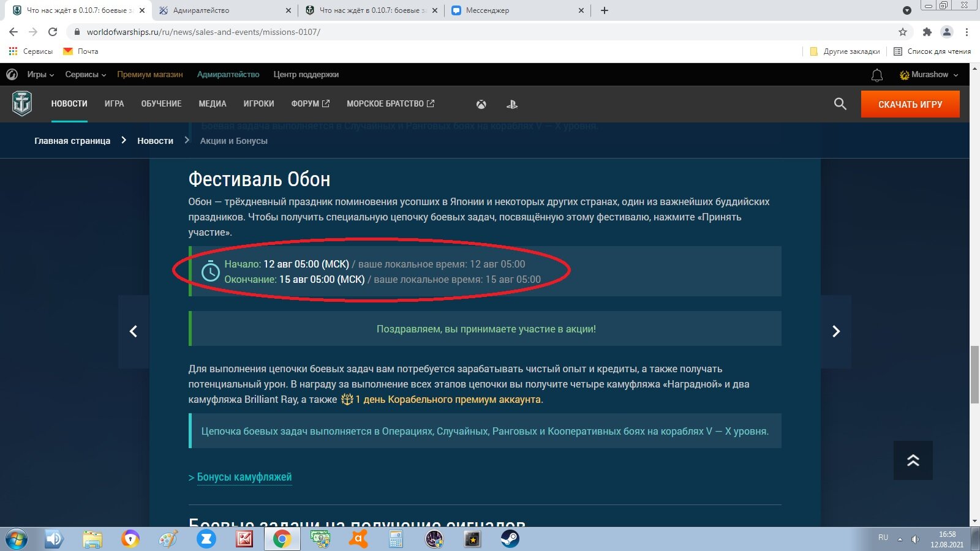Expand the Игры dropdown menu
This screenshot has height=551, width=980.
pyautogui.click(x=40, y=75)
